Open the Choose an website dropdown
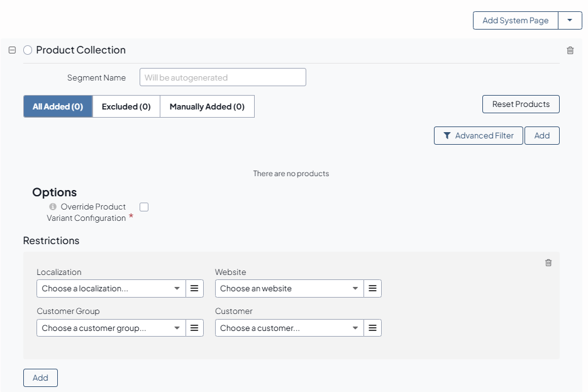Screen dimensions: 588x392 pos(289,288)
